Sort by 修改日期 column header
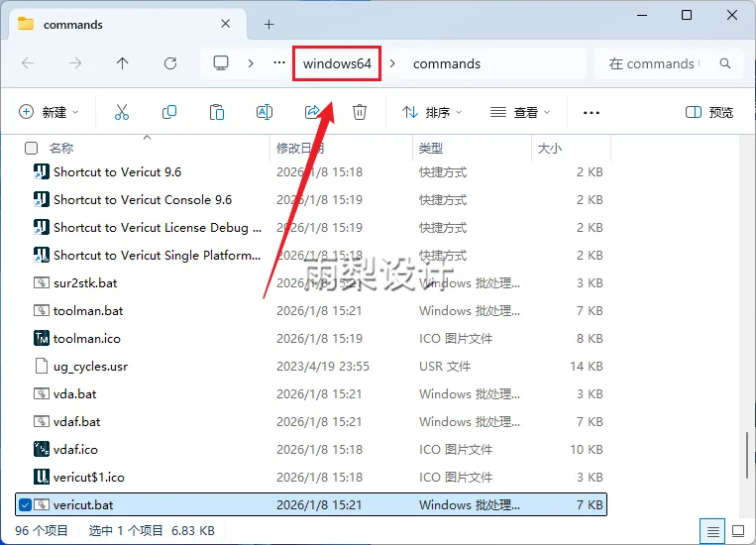756x545 pixels. click(x=300, y=148)
